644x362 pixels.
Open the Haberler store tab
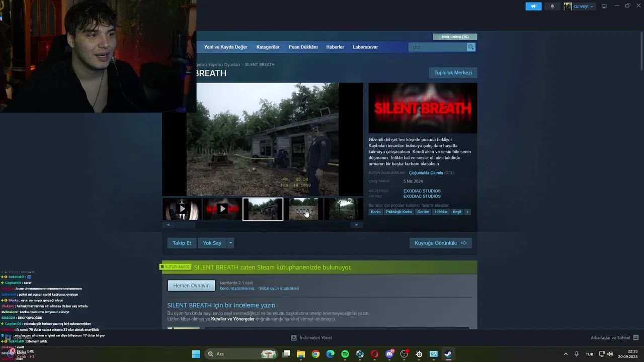click(x=335, y=47)
